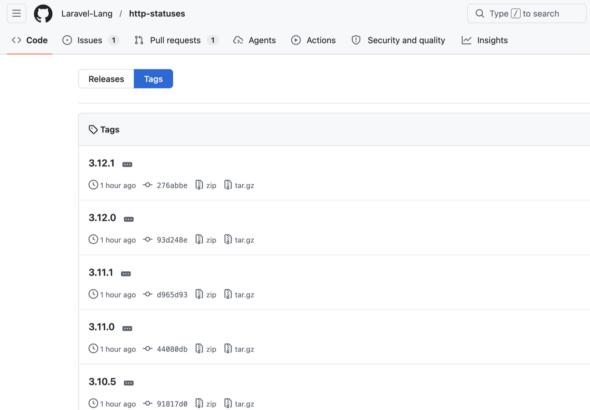Click the "1 hour ago" text under 3.11.0
The width and height of the screenshot is (590, 410).
click(x=118, y=349)
